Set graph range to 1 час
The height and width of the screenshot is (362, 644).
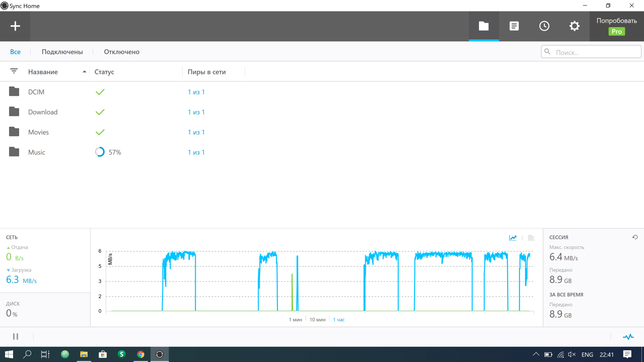(x=339, y=320)
